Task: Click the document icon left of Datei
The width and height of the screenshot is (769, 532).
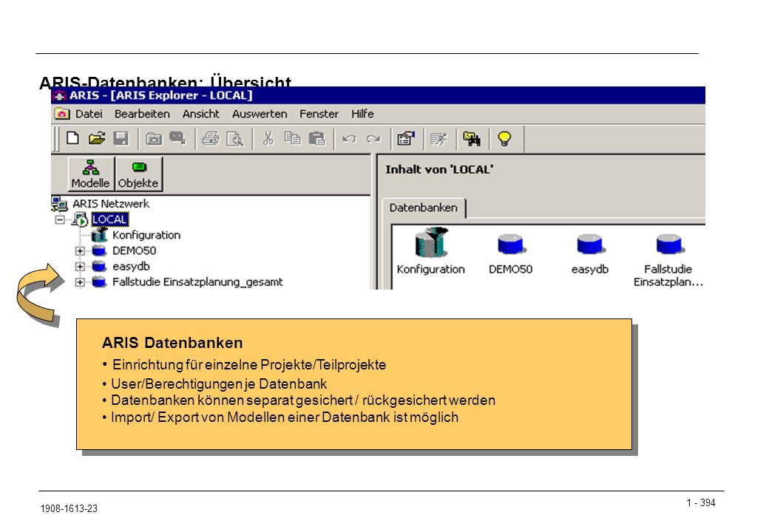Action: point(62,114)
